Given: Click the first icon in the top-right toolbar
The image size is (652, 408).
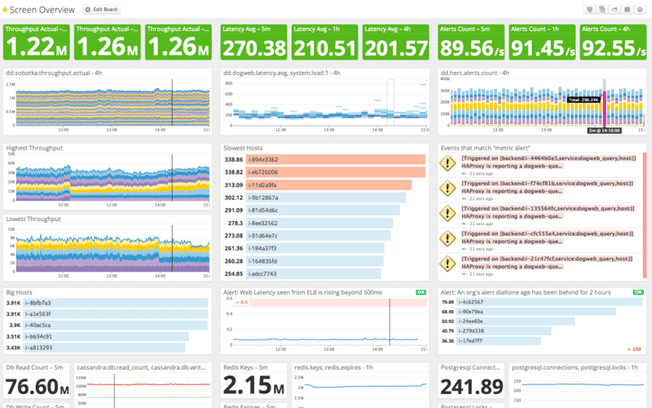Looking at the screenshot, I should (x=590, y=9).
